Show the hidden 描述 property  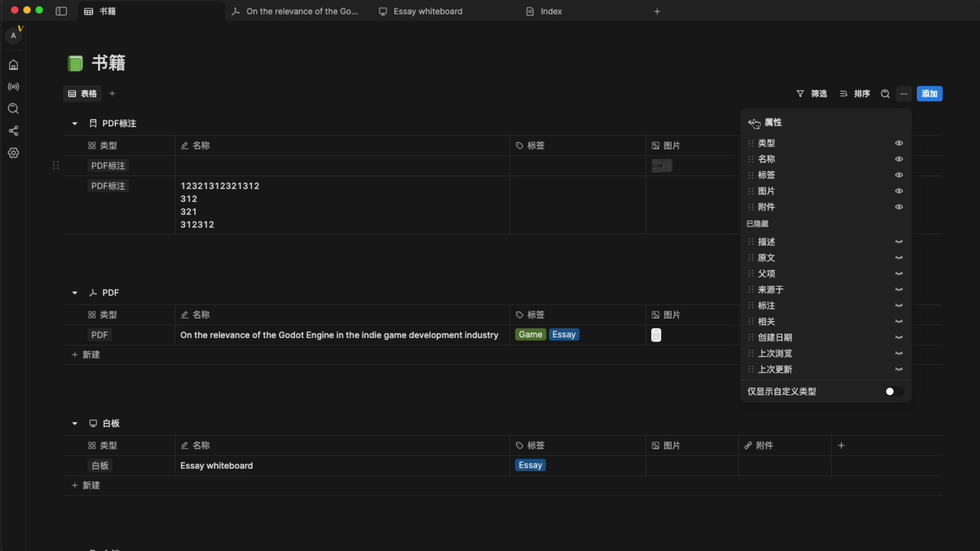pyautogui.click(x=899, y=242)
